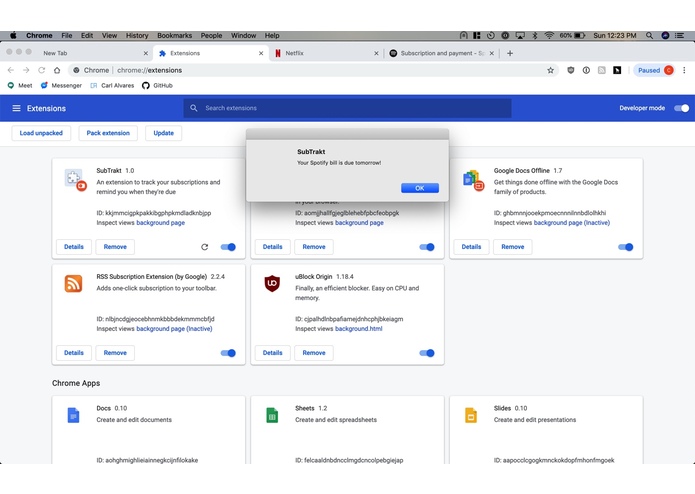Reload the SubTrakt extension
The height and width of the screenshot is (494, 695).
204,247
